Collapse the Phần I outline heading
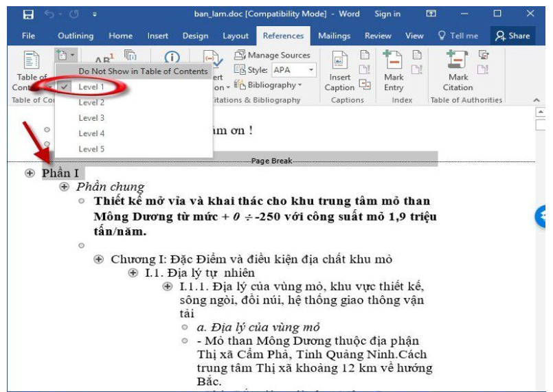553x392 pixels. pos(30,173)
